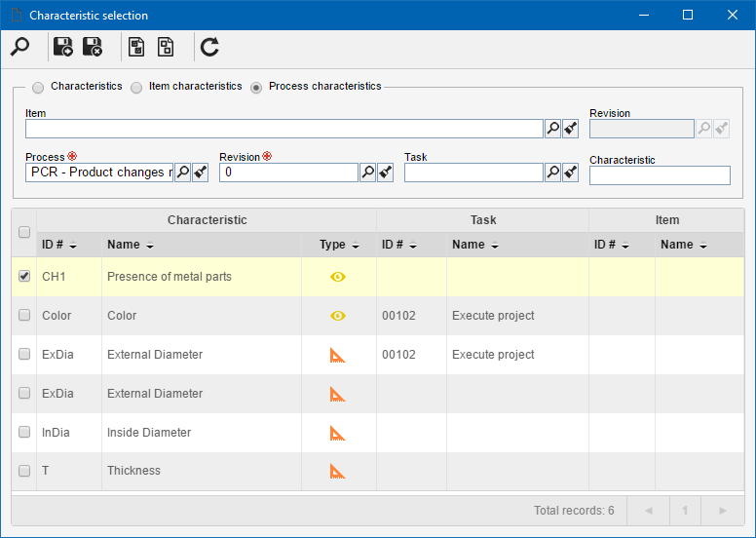Check the Color row checkbox
The image size is (756, 538).
click(24, 315)
